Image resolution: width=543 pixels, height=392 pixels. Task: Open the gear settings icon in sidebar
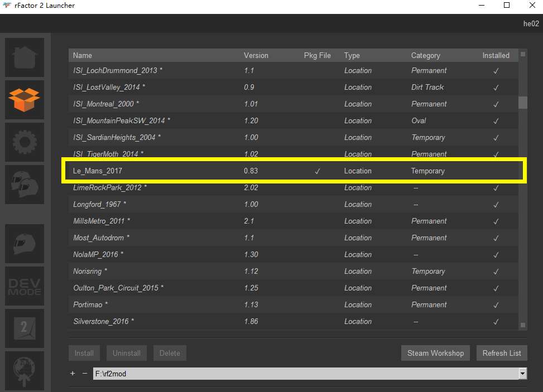point(25,142)
